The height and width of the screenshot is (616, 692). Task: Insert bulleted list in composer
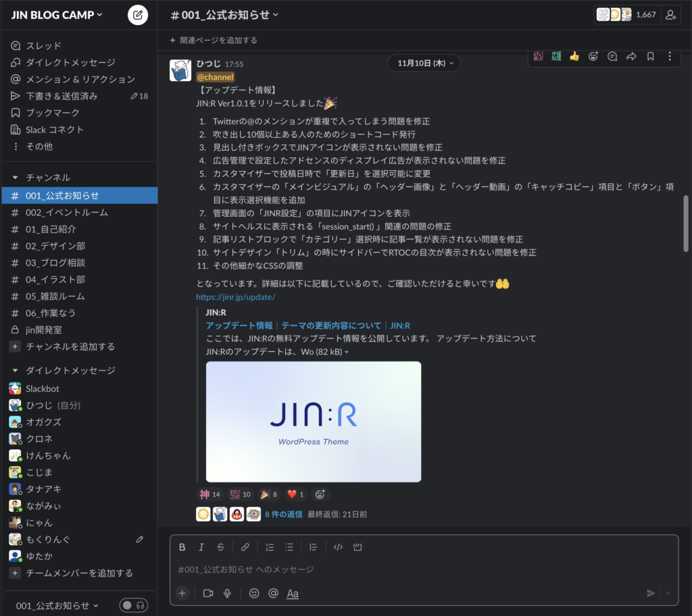pos(289,547)
